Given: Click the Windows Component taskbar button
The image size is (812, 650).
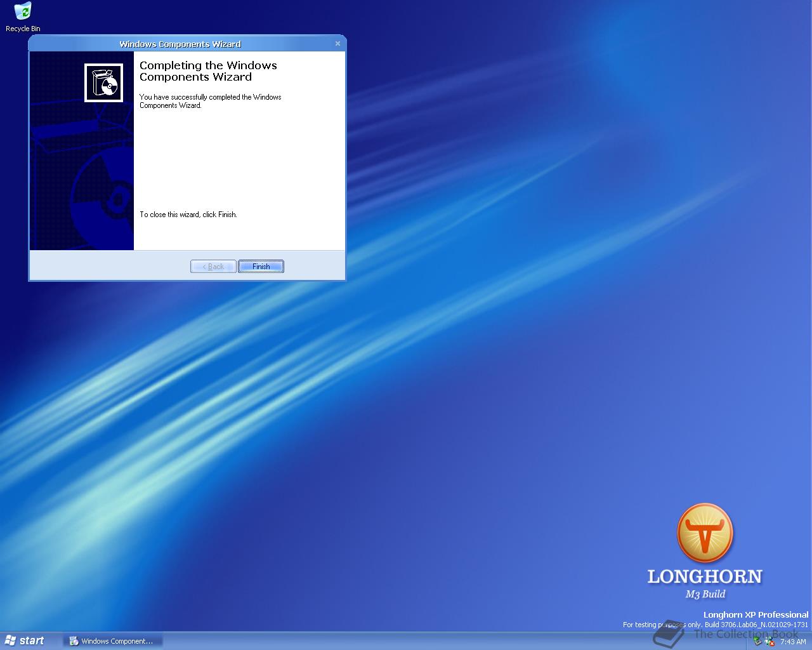Looking at the screenshot, I should click(113, 641).
